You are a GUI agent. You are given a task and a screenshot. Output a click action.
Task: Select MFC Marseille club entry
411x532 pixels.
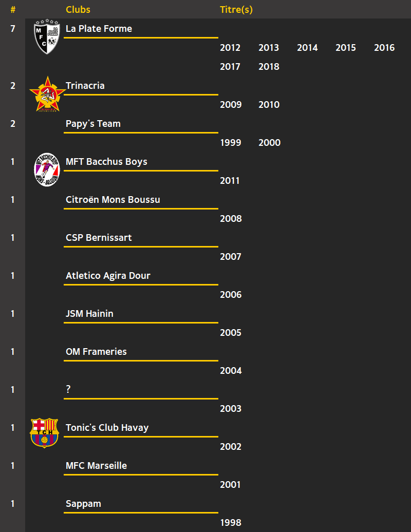(96, 465)
